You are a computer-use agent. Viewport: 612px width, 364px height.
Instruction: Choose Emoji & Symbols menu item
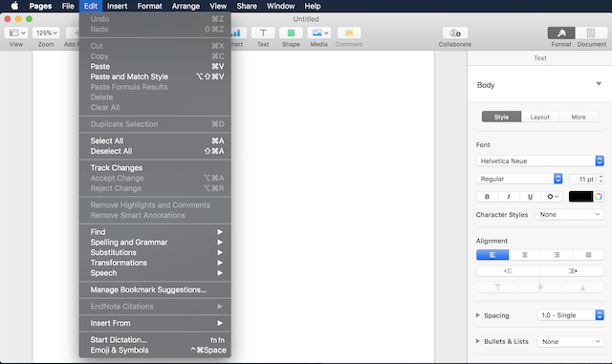pyautogui.click(x=155, y=350)
